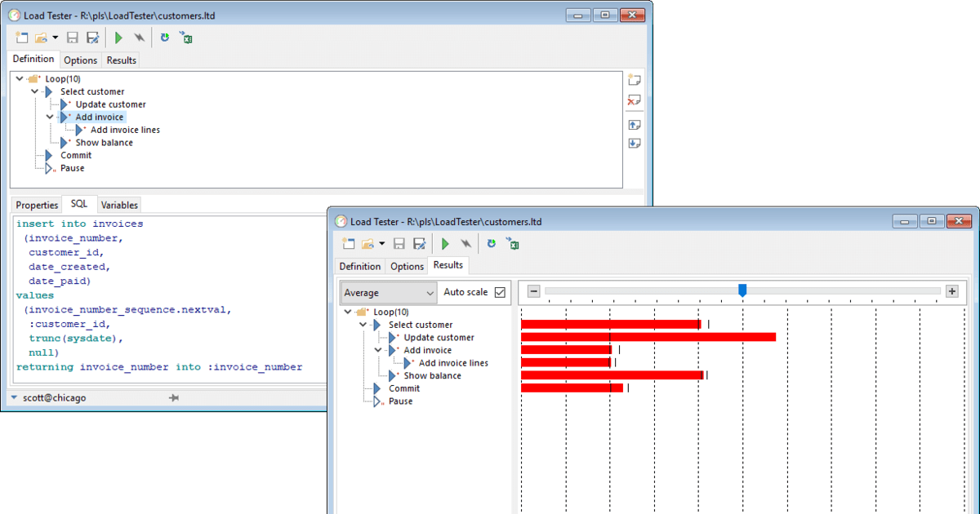
Task: Adjust the results timeline slider handle
Action: [x=742, y=289]
